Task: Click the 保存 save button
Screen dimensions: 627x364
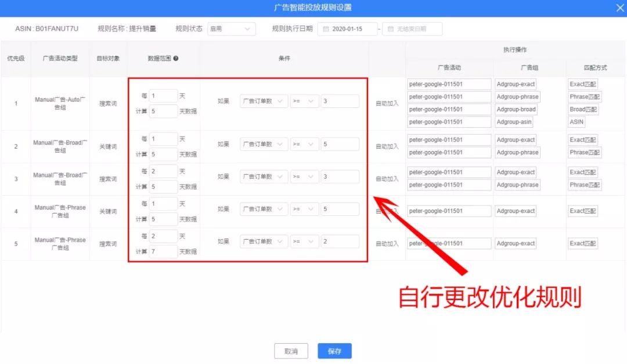Action: [335, 351]
